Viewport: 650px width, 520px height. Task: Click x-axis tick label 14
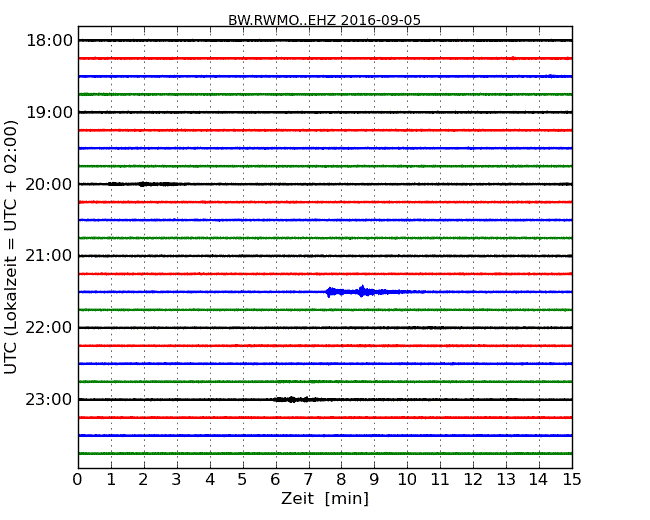click(x=539, y=479)
